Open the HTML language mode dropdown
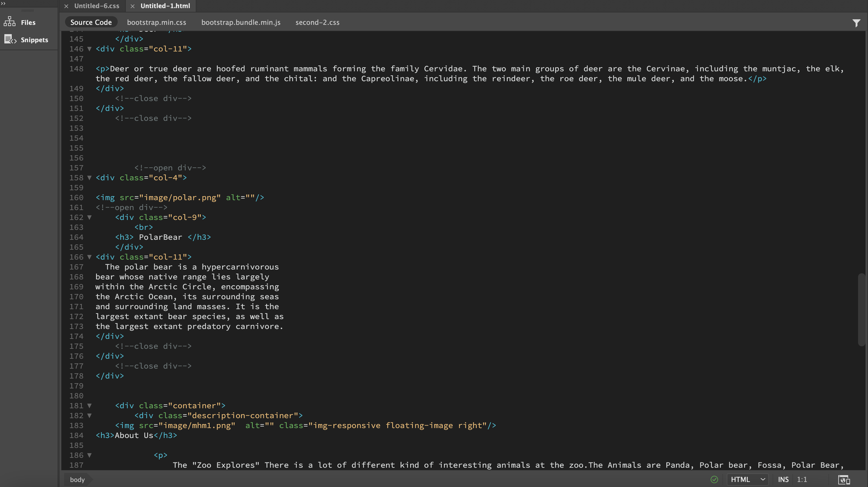This screenshot has width=868, height=487. pos(747,479)
